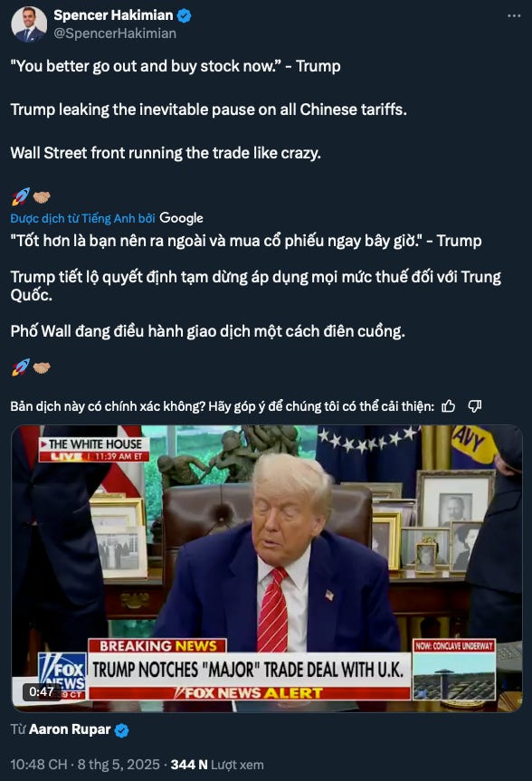Viewport: 532px width, 781px height.
Task: Open Spencer Hakimian's profile avatar
Action: pos(28,25)
